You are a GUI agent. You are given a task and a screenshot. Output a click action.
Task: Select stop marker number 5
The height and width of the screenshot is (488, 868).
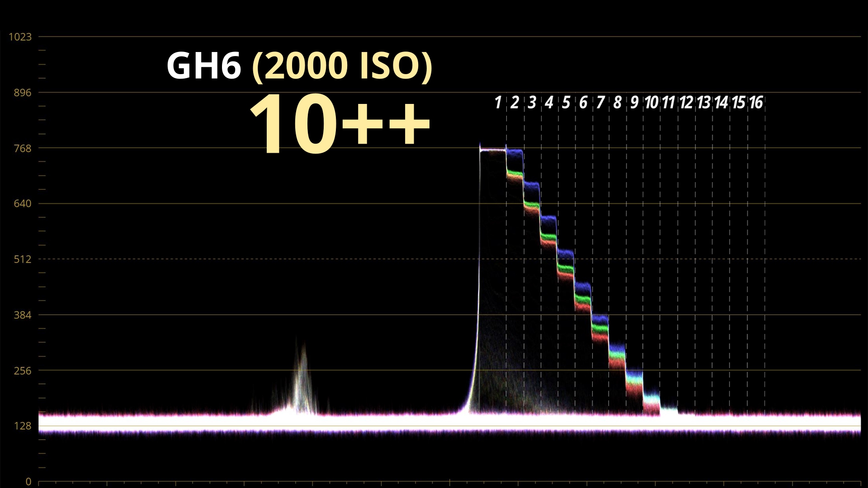click(x=566, y=103)
